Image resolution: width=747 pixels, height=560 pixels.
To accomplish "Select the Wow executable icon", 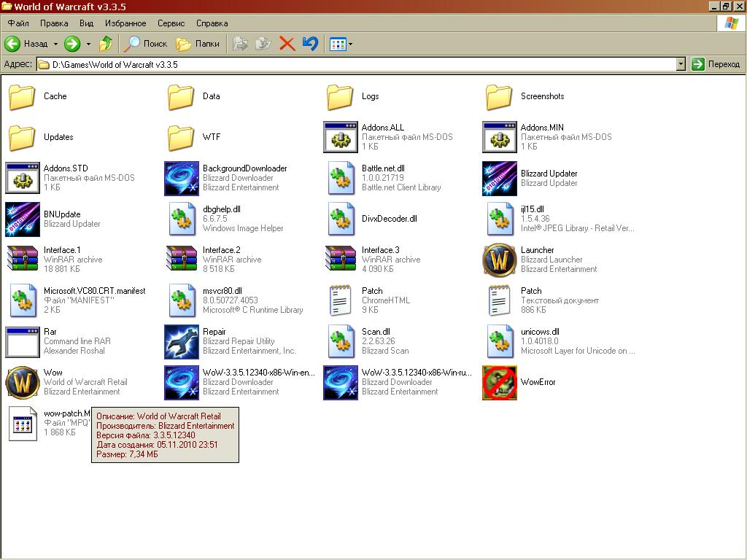I will pos(23,382).
